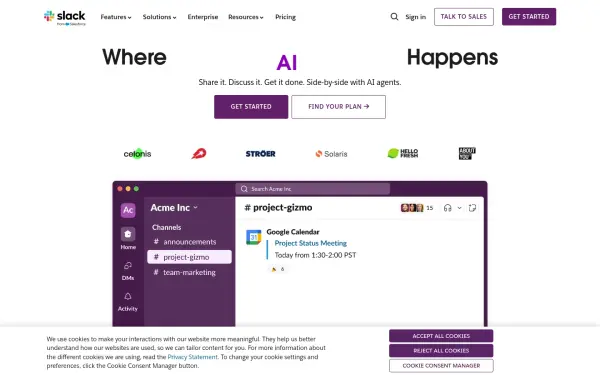Click the STRÖER customer logo
Viewport: 600px width, 375px height.
pyautogui.click(x=260, y=154)
